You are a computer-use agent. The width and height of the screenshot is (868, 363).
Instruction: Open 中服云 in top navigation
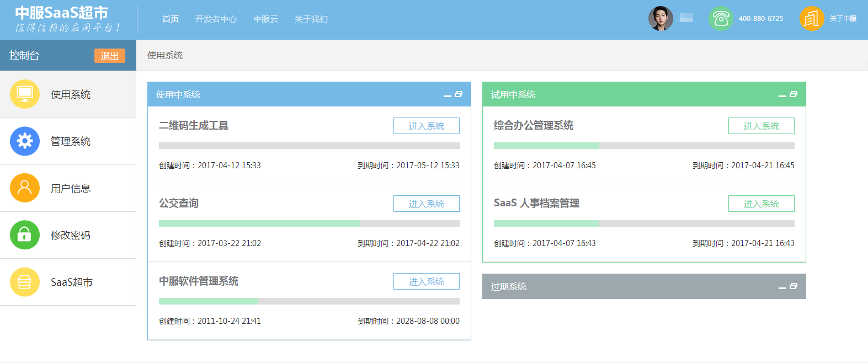266,19
